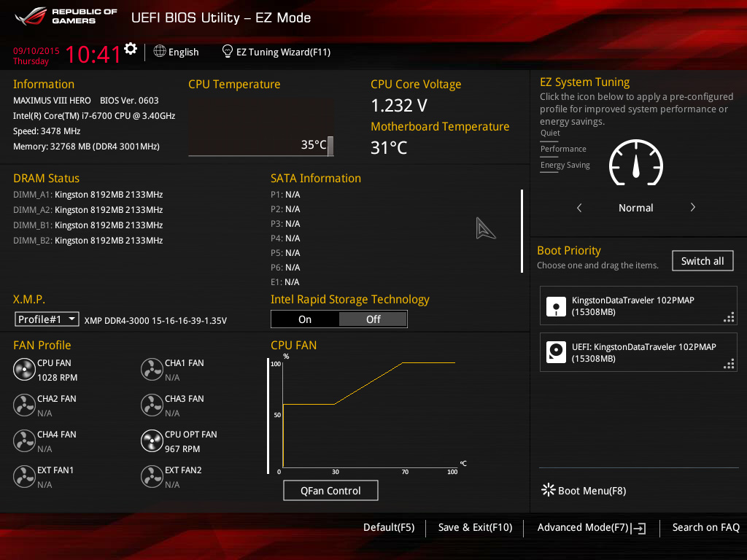Click the settings gear next to clock
Viewport: 747px width, 560px height.
click(x=131, y=49)
